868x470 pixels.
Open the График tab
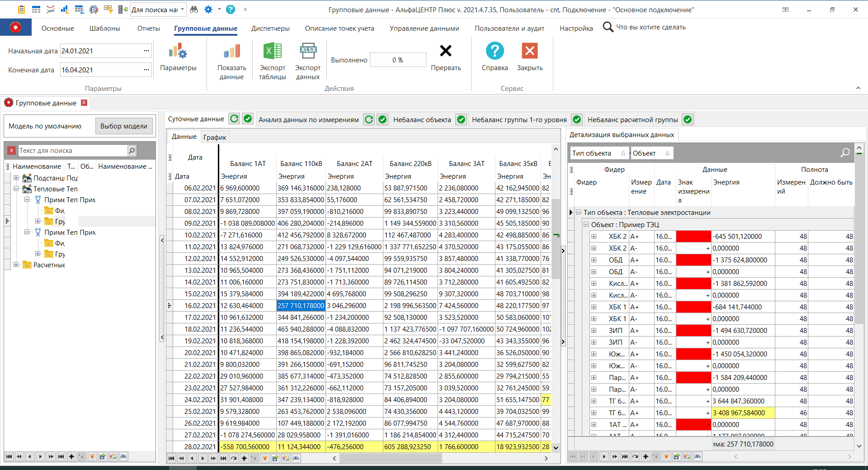click(215, 137)
